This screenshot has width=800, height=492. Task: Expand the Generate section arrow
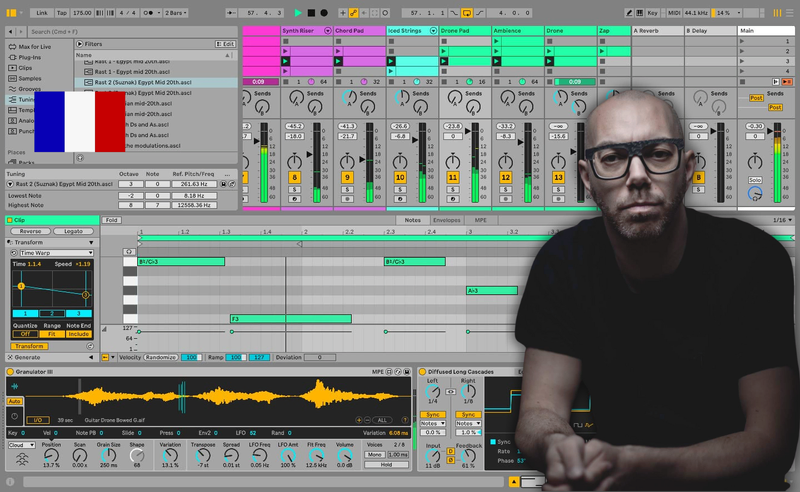(91, 357)
